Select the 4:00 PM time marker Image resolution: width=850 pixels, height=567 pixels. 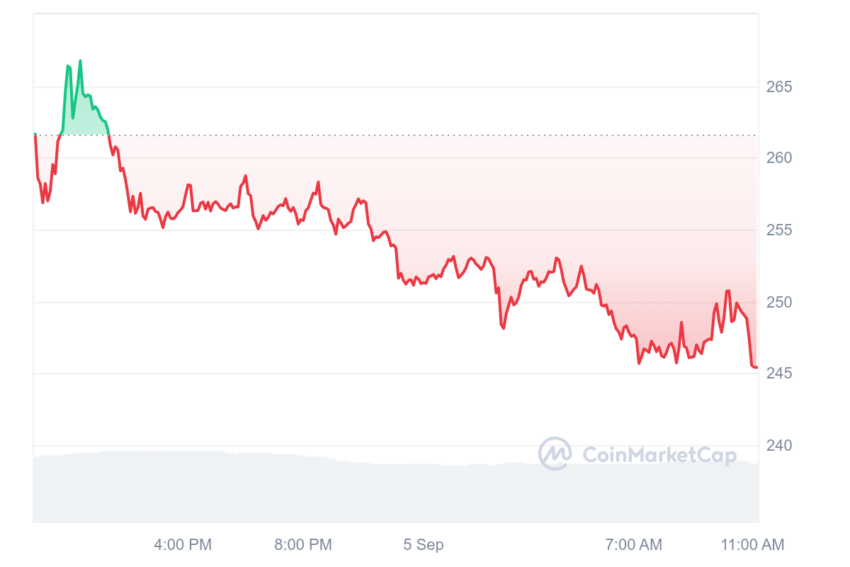[x=183, y=544]
